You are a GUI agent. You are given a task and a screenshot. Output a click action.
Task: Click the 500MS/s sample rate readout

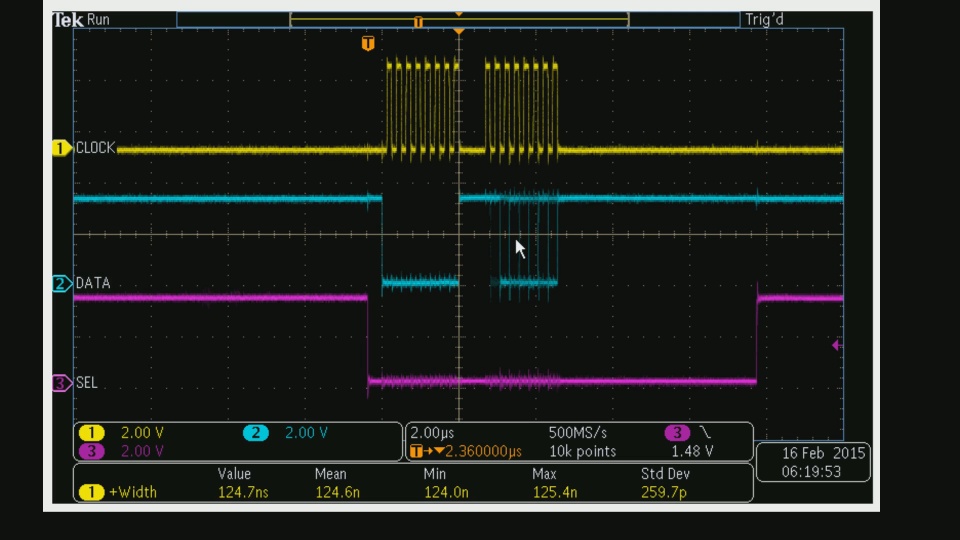[577, 433]
